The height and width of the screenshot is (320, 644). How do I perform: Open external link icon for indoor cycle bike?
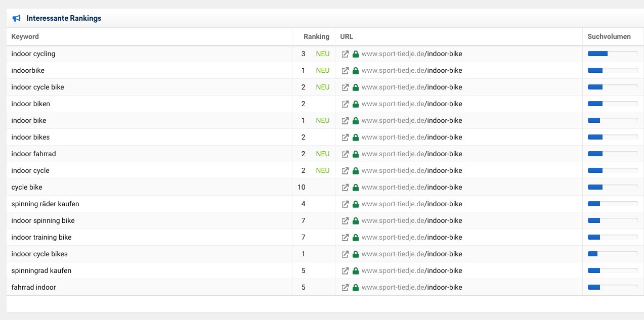345,87
